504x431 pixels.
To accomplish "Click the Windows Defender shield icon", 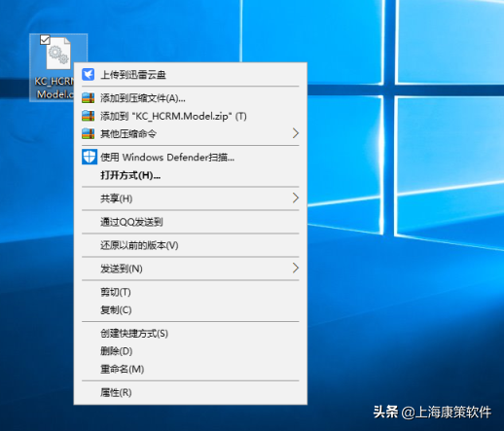I will [90, 157].
